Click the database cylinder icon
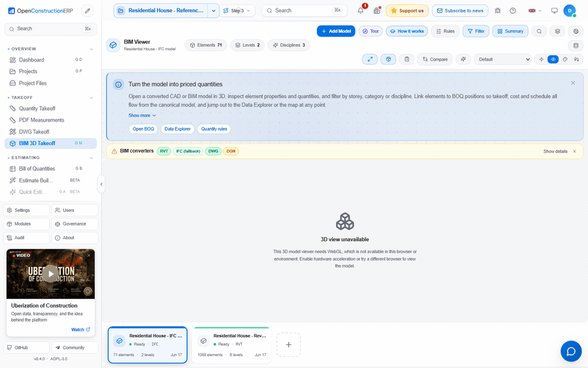The image size is (588, 368). (576, 45)
